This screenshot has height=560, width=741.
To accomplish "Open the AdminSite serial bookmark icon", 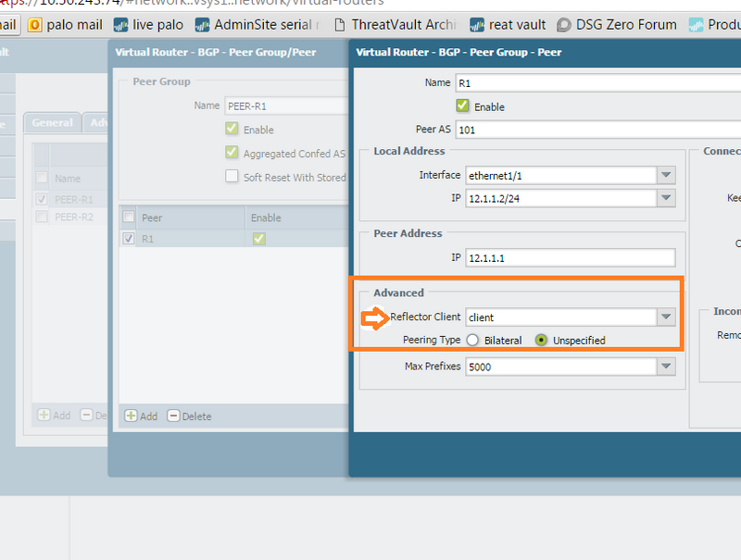I will pyautogui.click(x=202, y=25).
